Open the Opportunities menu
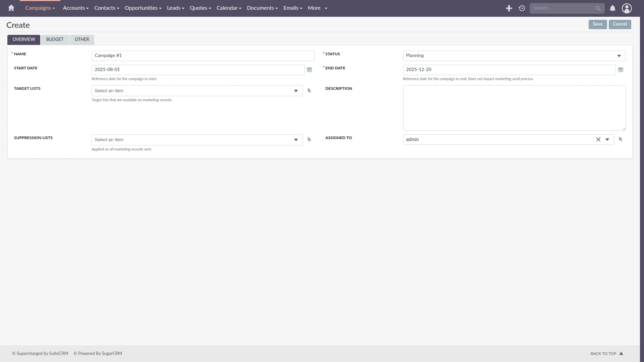Viewport: 644px width, 362px height. tap(143, 8)
